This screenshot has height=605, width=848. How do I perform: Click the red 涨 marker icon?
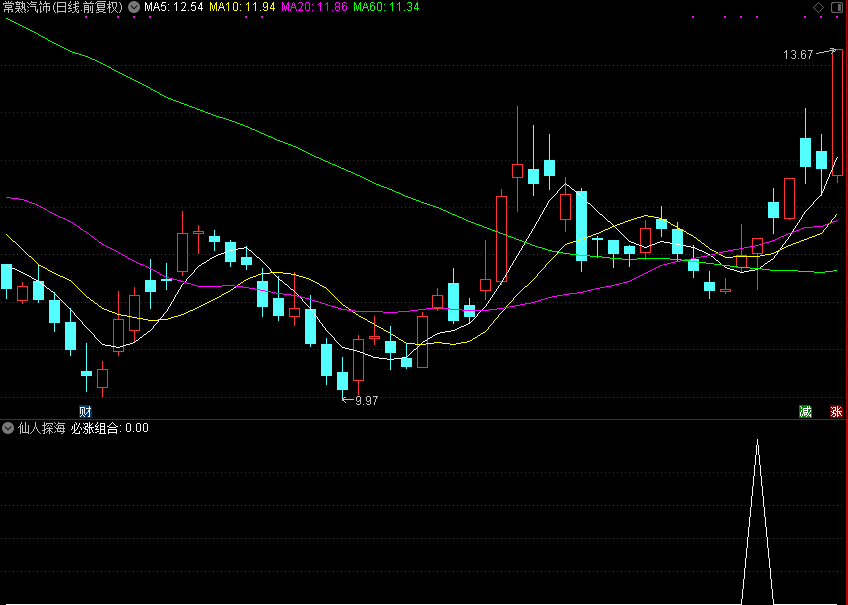(x=836, y=411)
